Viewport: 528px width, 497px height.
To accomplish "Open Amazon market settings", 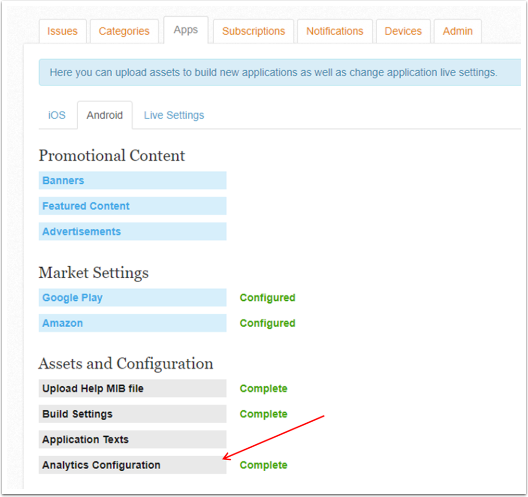I will coord(133,323).
